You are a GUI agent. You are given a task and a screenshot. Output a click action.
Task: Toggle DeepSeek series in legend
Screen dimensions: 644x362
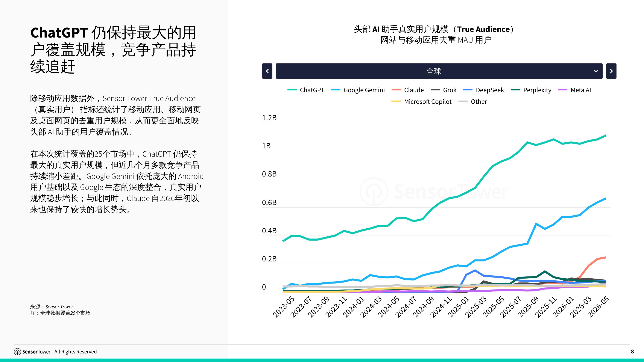(x=483, y=90)
